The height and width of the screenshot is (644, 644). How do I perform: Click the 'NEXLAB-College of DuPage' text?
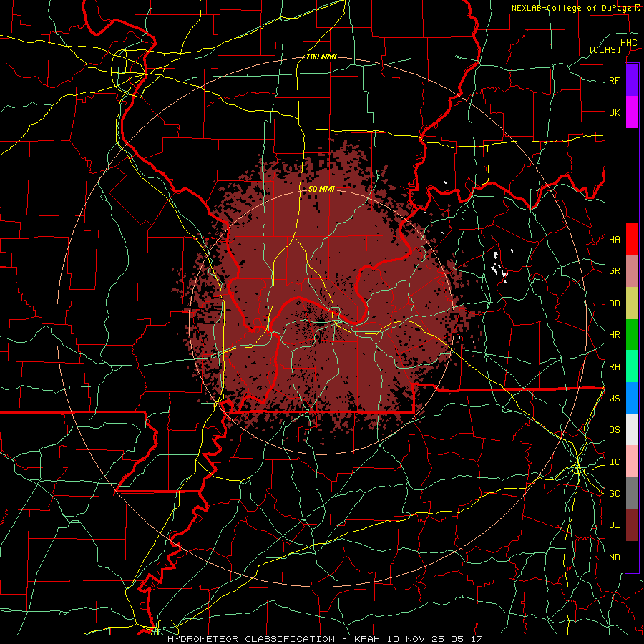click(572, 8)
